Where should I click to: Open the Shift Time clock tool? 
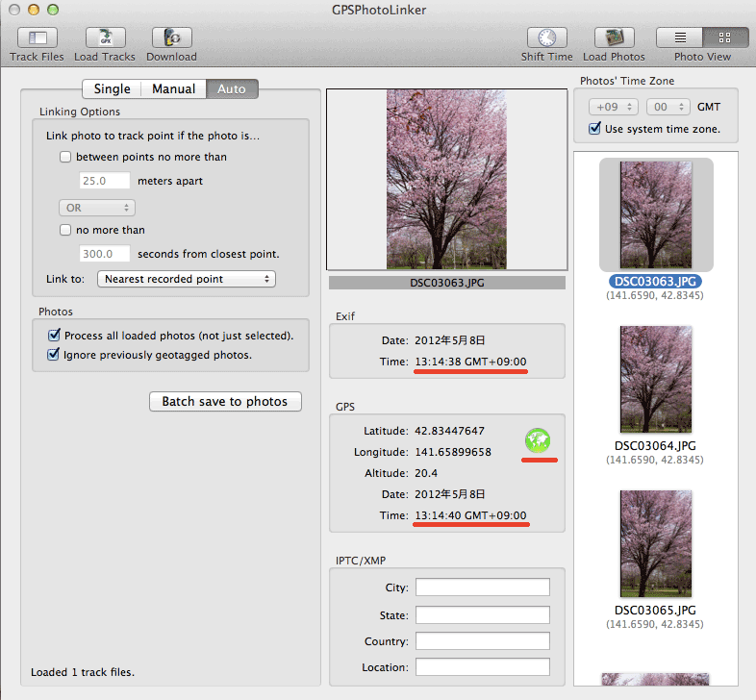coord(546,37)
